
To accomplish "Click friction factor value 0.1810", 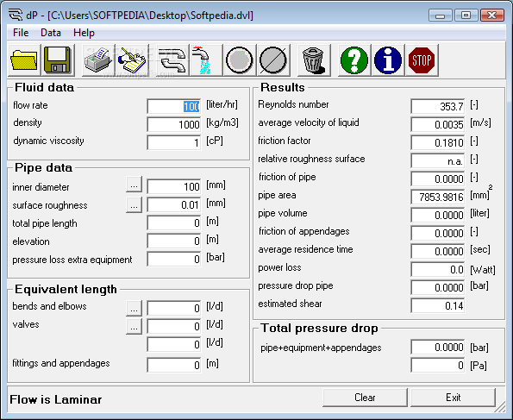I will 438,142.
